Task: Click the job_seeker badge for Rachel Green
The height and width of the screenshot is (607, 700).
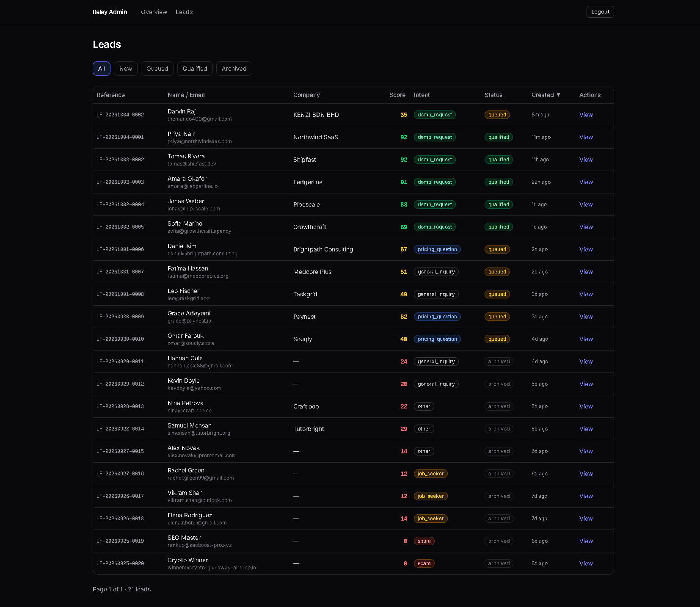Action: pos(431,474)
